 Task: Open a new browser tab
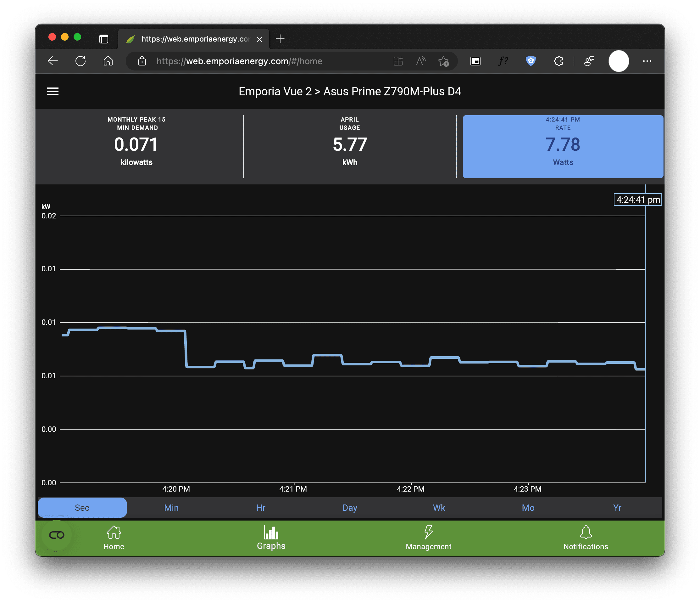tap(280, 39)
